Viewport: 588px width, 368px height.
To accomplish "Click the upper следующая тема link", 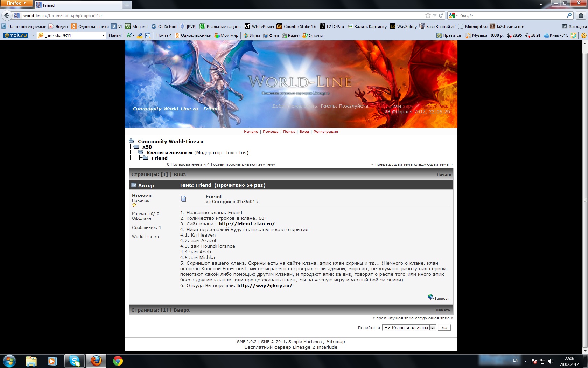I will (x=431, y=164).
